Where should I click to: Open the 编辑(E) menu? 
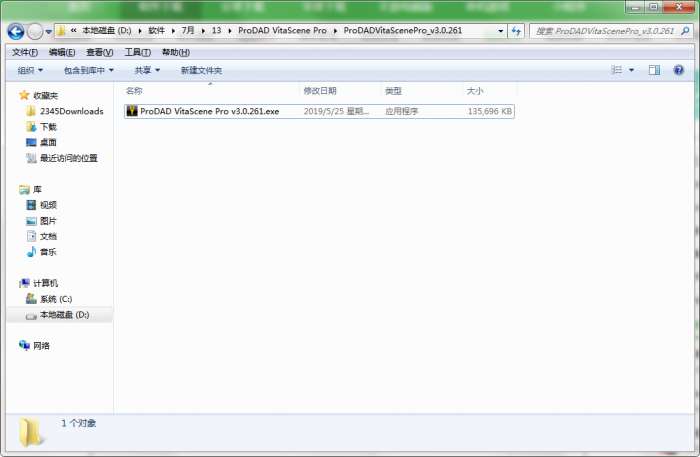[x=62, y=52]
